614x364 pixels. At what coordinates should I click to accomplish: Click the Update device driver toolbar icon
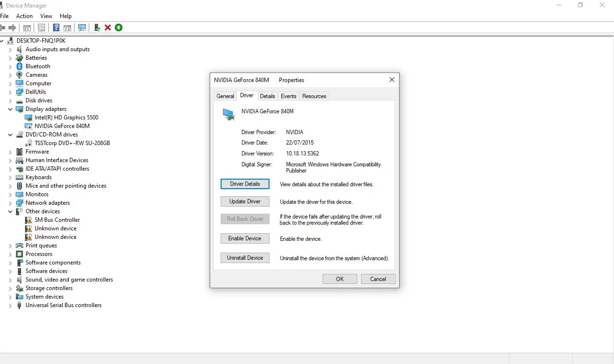click(97, 27)
